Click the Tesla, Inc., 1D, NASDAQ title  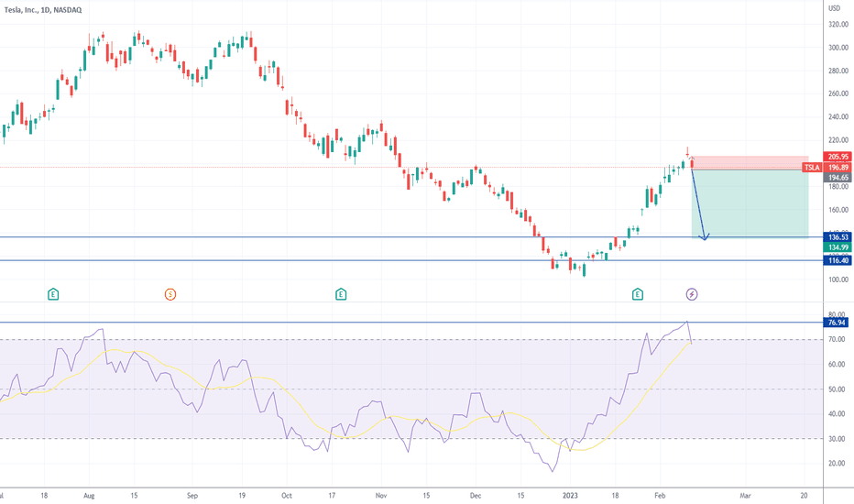coord(43,10)
